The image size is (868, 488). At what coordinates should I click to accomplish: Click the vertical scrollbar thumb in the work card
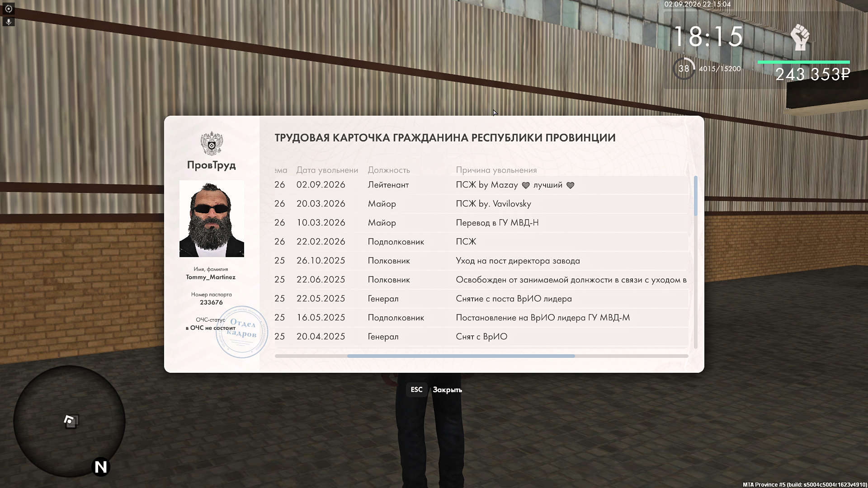click(x=695, y=196)
